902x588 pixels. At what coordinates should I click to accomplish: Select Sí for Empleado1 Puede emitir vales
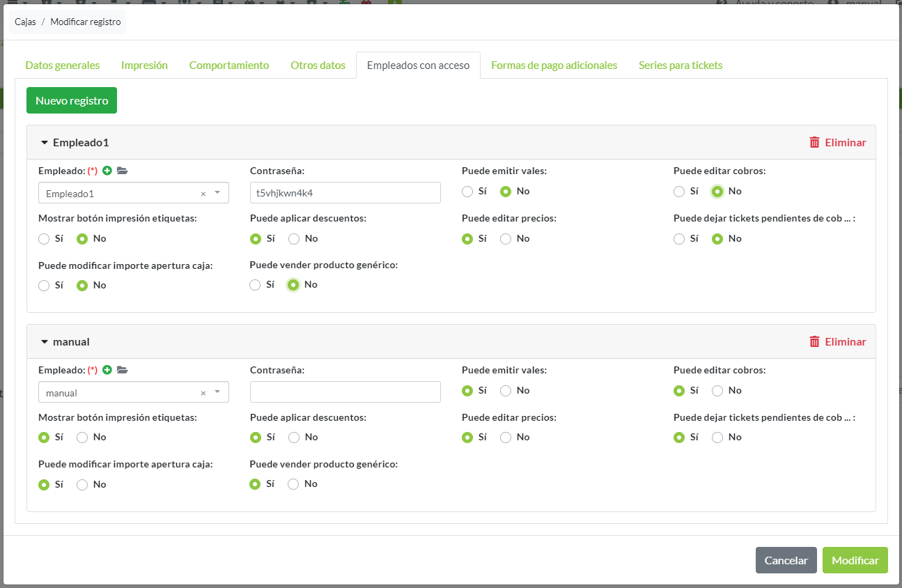point(467,192)
